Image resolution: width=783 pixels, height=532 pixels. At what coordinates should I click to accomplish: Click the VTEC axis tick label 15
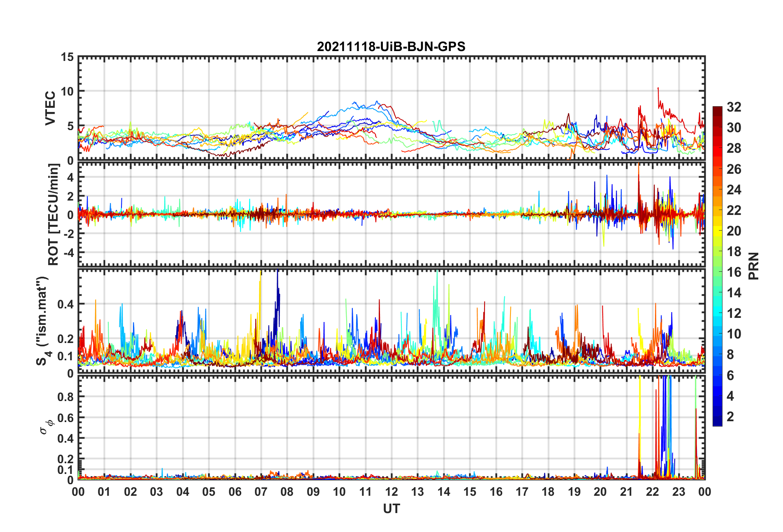68,57
